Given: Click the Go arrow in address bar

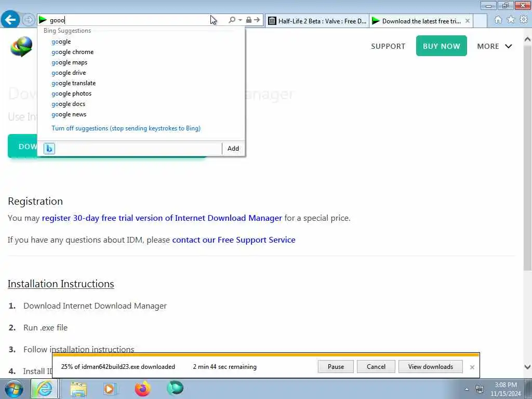Looking at the screenshot, I should pos(257,20).
